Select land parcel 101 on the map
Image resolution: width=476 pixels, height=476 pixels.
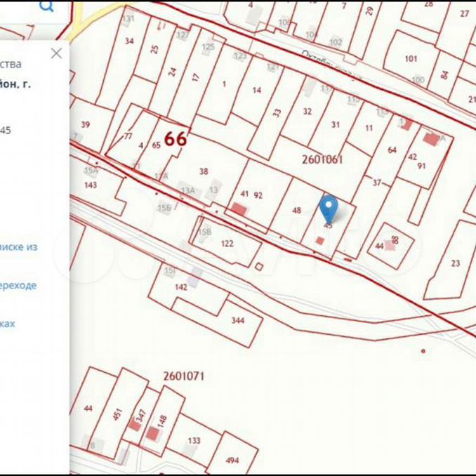[x=411, y=58]
